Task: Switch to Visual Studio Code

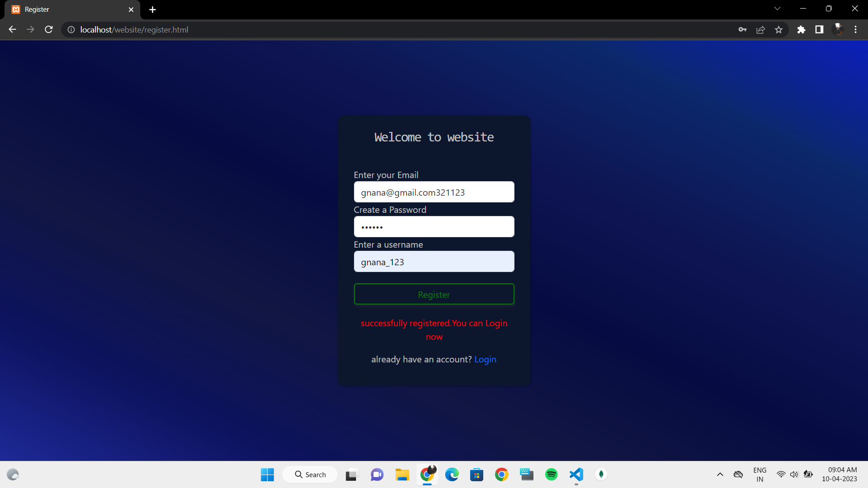Action: pos(576,474)
